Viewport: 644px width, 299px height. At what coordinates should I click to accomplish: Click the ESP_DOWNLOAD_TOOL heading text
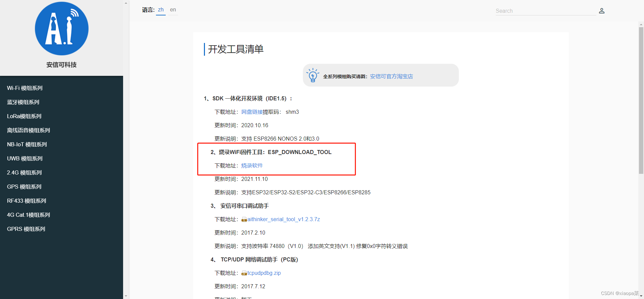(300, 152)
